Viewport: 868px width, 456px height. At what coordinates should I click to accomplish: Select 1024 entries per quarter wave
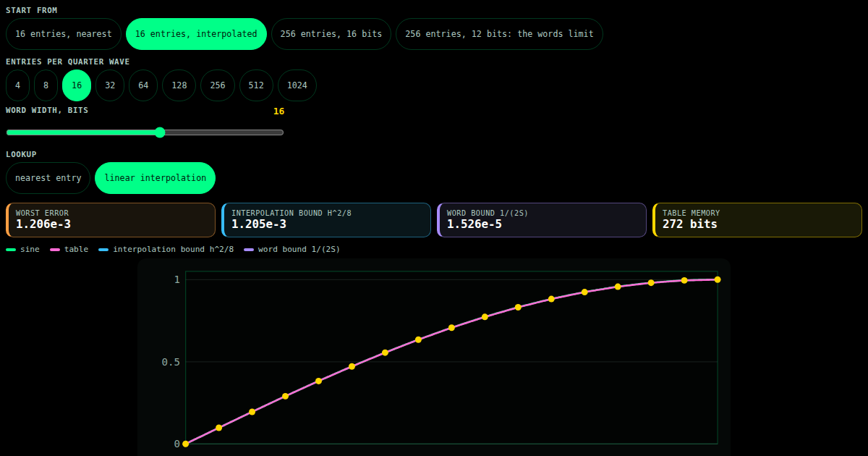[297, 85]
